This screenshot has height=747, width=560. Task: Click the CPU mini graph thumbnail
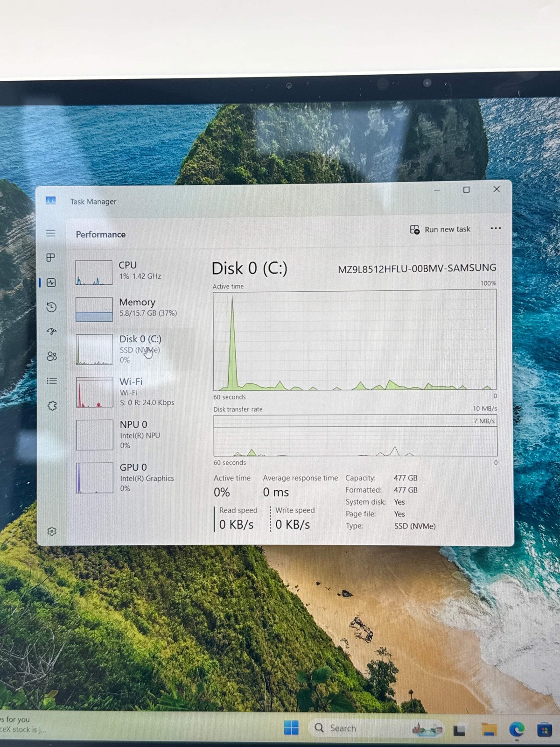click(x=94, y=272)
